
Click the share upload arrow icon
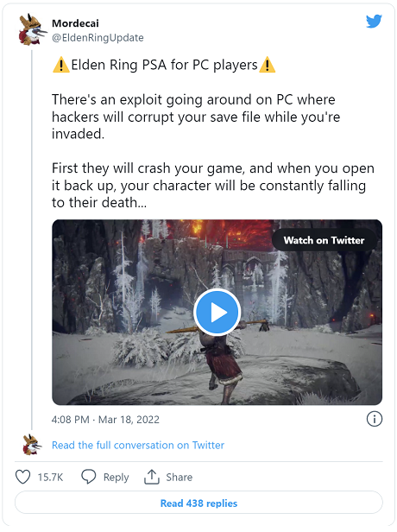(x=152, y=477)
